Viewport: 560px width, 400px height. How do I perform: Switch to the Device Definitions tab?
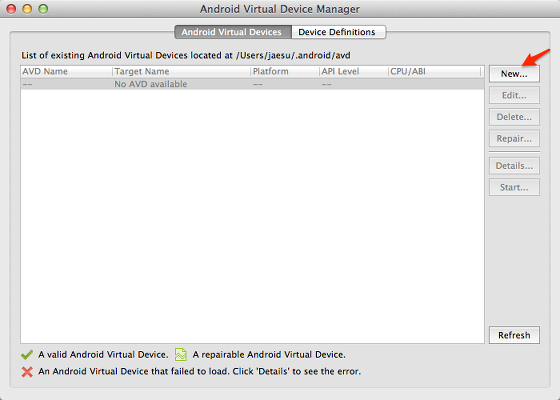(338, 32)
